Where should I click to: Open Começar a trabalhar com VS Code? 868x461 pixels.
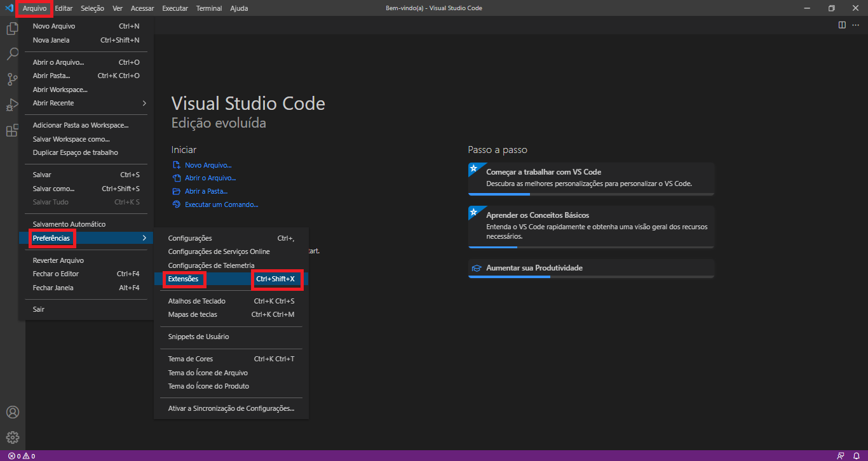(591, 178)
